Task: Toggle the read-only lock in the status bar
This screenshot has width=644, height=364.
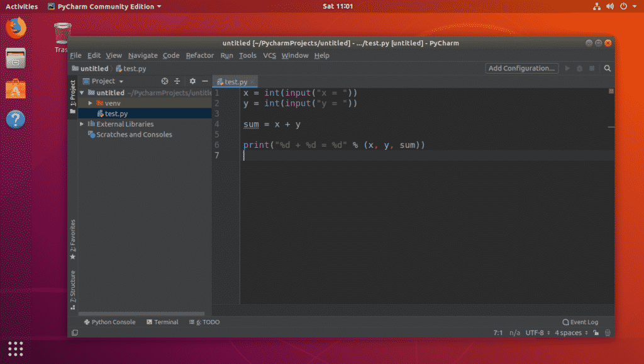Action: [x=596, y=333]
